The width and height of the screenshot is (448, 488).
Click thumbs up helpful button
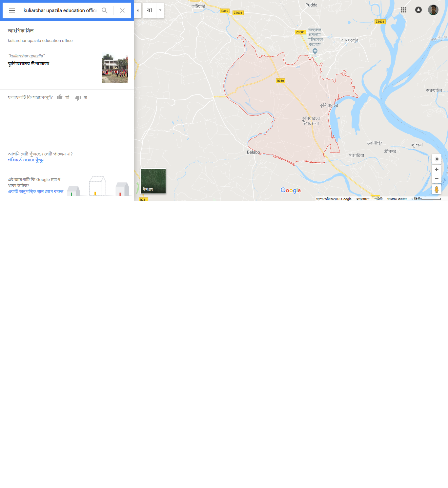point(60,97)
